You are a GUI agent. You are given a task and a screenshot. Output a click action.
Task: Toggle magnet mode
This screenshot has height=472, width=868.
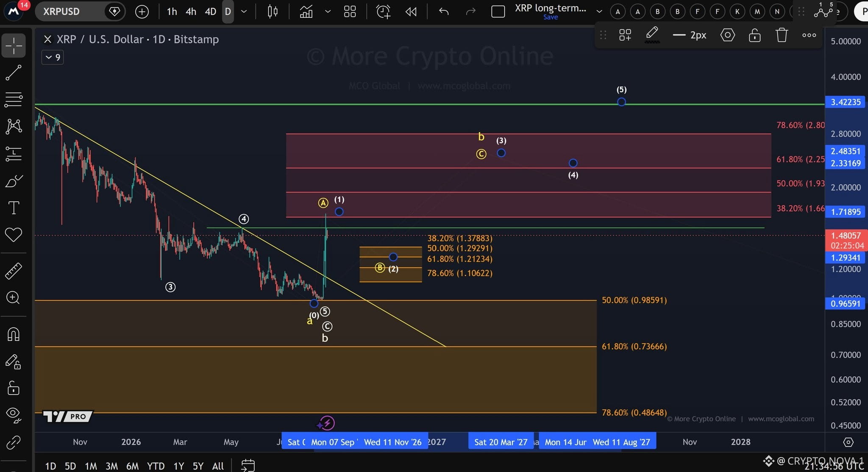coord(14,334)
